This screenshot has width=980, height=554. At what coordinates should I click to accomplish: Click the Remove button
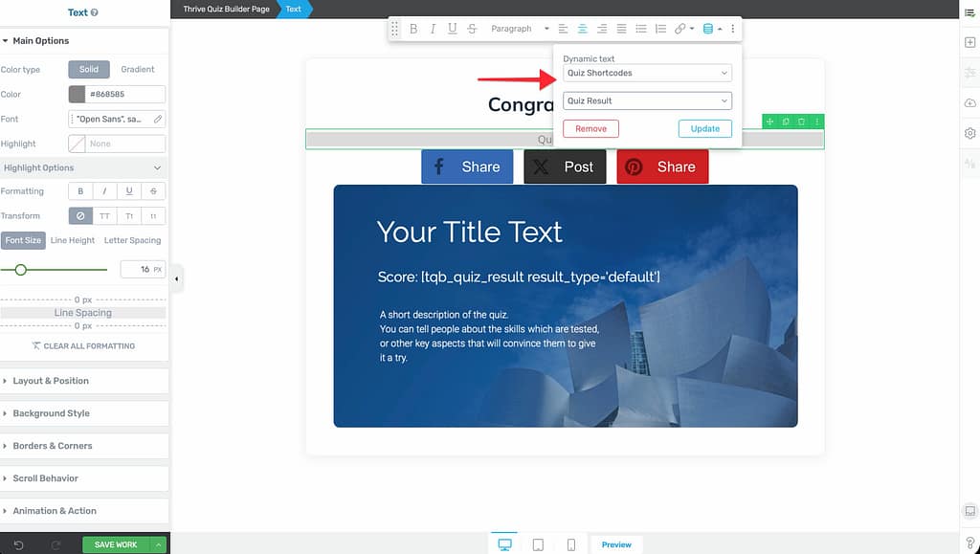click(590, 128)
